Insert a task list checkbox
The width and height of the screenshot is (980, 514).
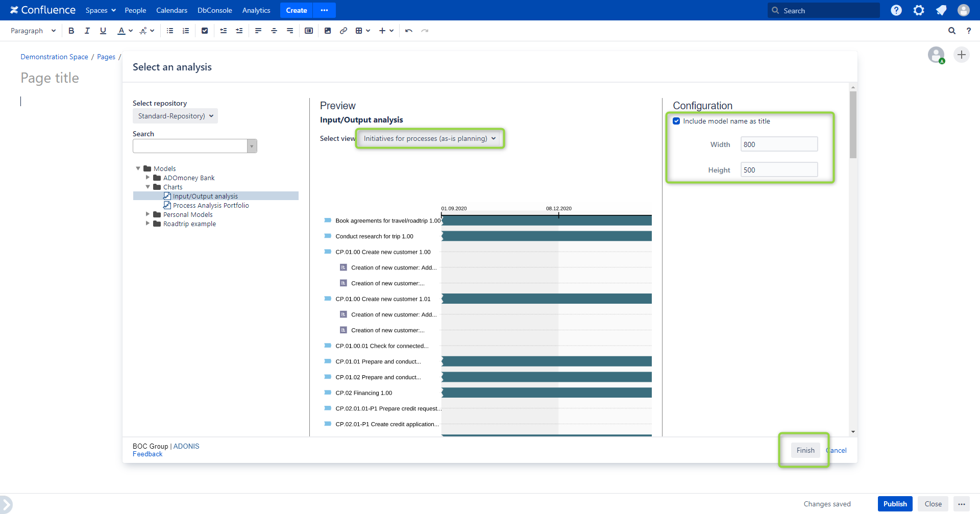[205, 31]
